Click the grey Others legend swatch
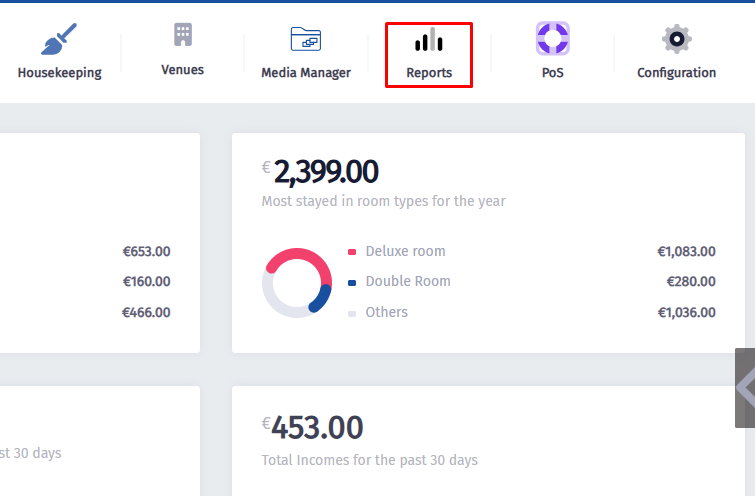 pyautogui.click(x=352, y=313)
